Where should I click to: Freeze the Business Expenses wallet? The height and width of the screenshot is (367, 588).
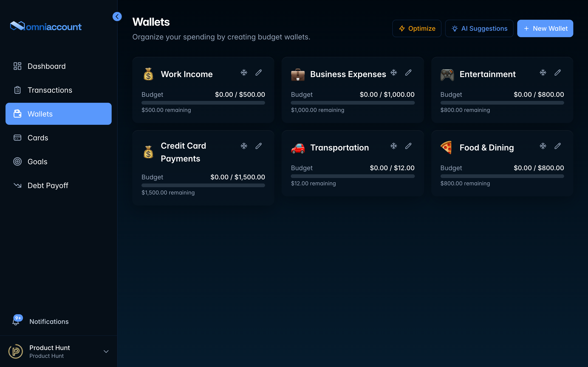[394, 72]
